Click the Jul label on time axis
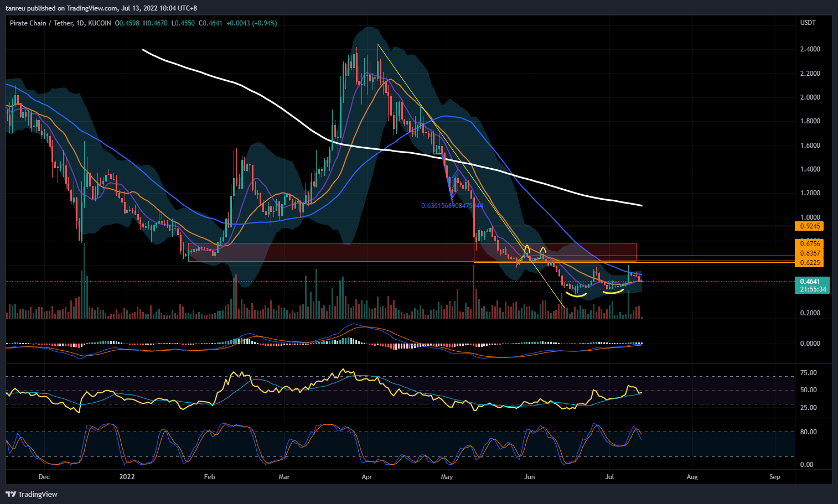 [x=609, y=477]
